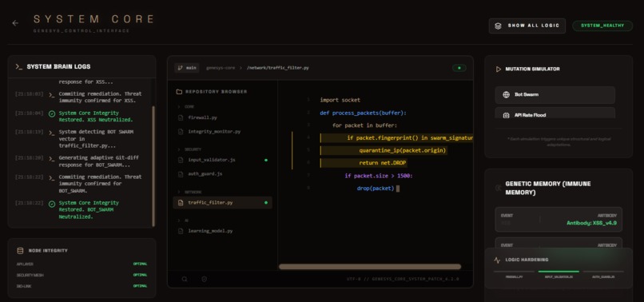Place the cursor on the drop(packet) line
Image resolution: width=644 pixels, height=302 pixels.
click(376, 189)
